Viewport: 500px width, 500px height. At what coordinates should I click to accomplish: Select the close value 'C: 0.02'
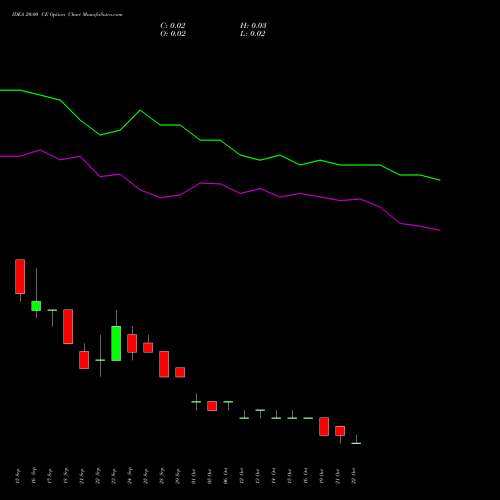[x=173, y=26]
